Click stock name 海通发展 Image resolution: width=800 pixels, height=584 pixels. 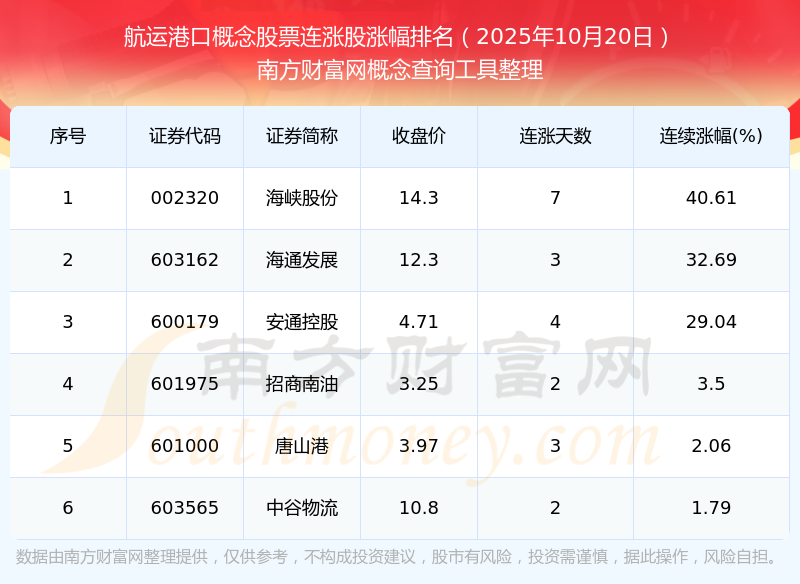pyautogui.click(x=302, y=260)
